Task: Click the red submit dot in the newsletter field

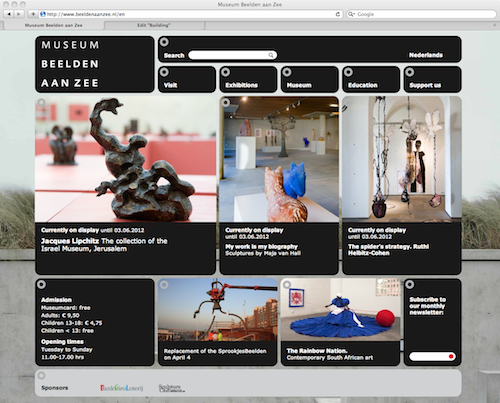Action: 451,356
